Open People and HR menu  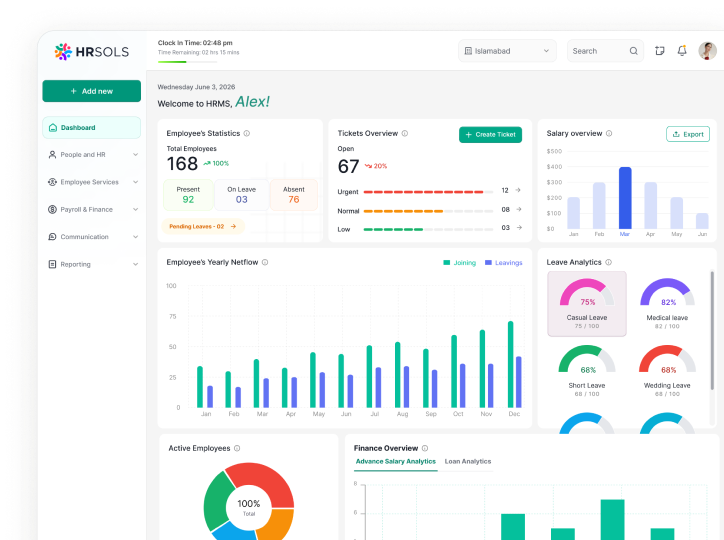click(91, 155)
